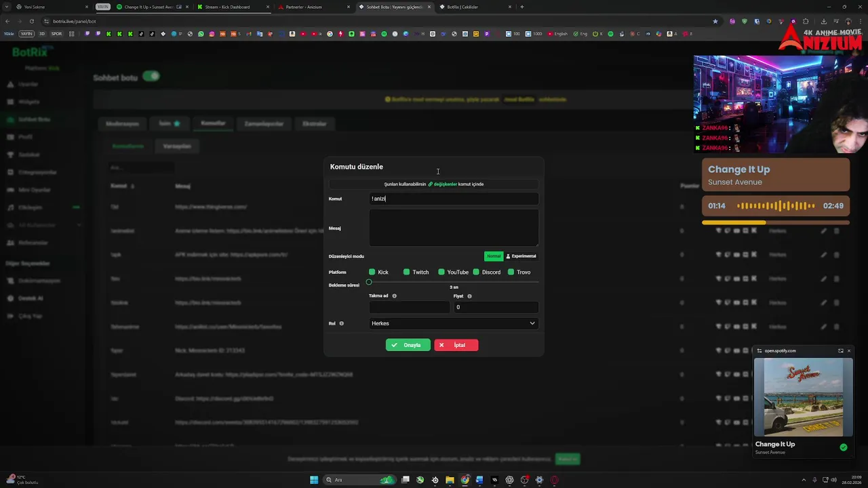Expand the Spotify mini player to tab
The width and height of the screenshot is (868, 488).
tap(840, 350)
